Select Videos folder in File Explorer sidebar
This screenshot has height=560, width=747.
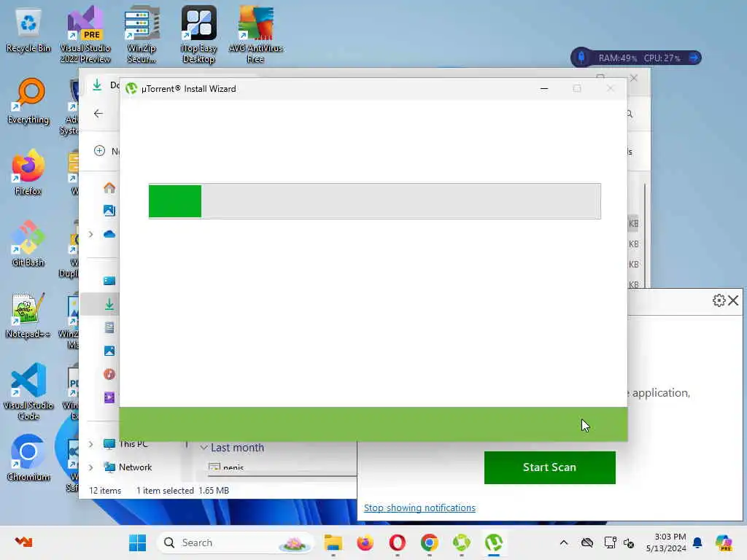point(109,397)
